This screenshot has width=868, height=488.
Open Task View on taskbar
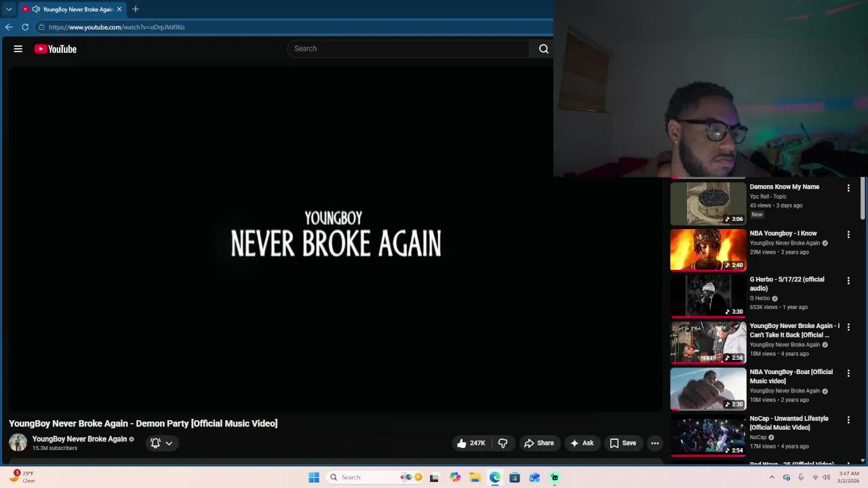tap(434, 477)
